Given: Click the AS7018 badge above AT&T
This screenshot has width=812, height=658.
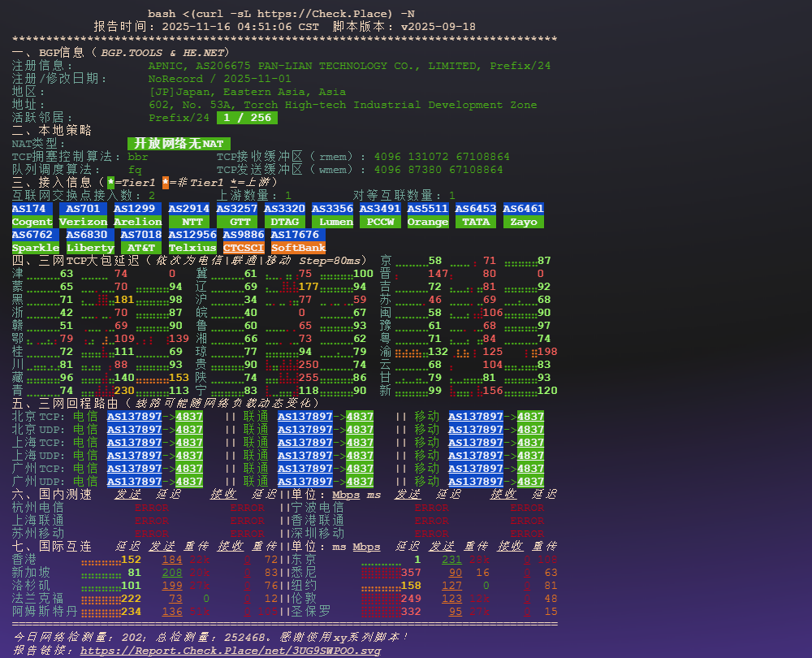Looking at the screenshot, I should [x=141, y=235].
